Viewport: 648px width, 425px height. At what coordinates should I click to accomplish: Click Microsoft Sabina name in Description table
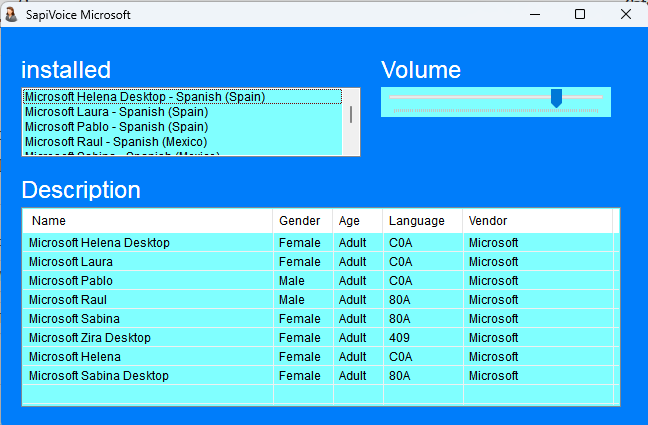tap(74, 319)
